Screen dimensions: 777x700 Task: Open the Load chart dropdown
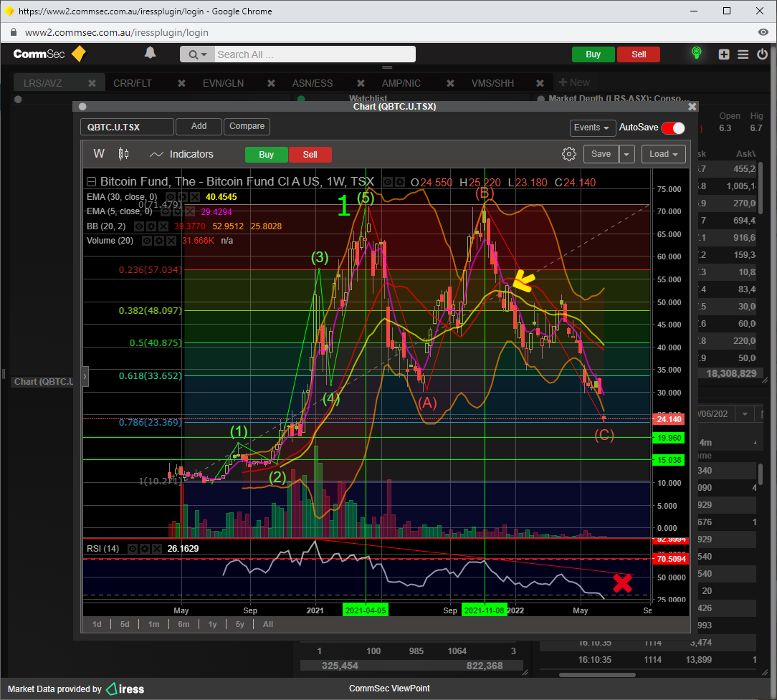(x=663, y=154)
